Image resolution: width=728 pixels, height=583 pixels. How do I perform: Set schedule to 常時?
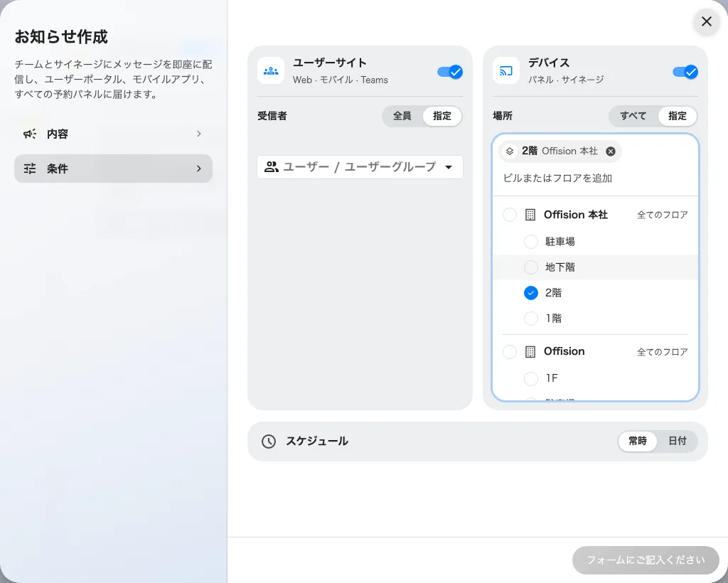tap(638, 441)
